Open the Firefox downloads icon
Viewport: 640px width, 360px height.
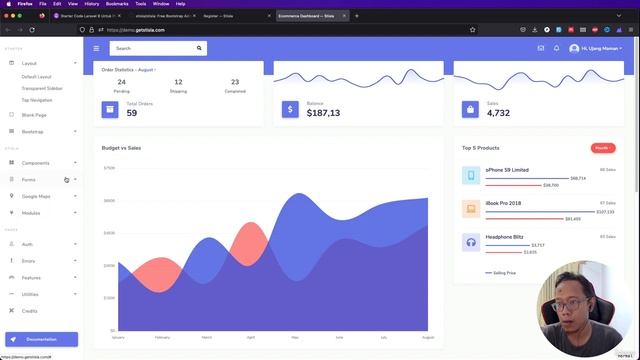535,30
